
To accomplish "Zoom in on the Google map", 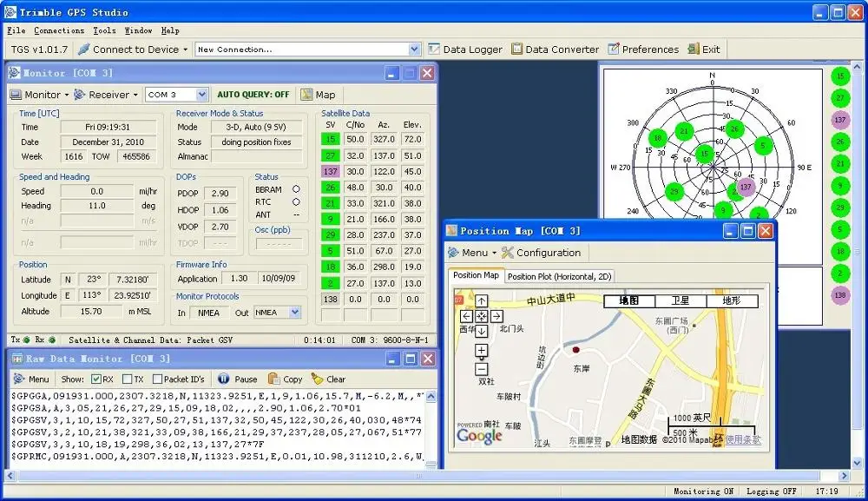I will (482, 351).
